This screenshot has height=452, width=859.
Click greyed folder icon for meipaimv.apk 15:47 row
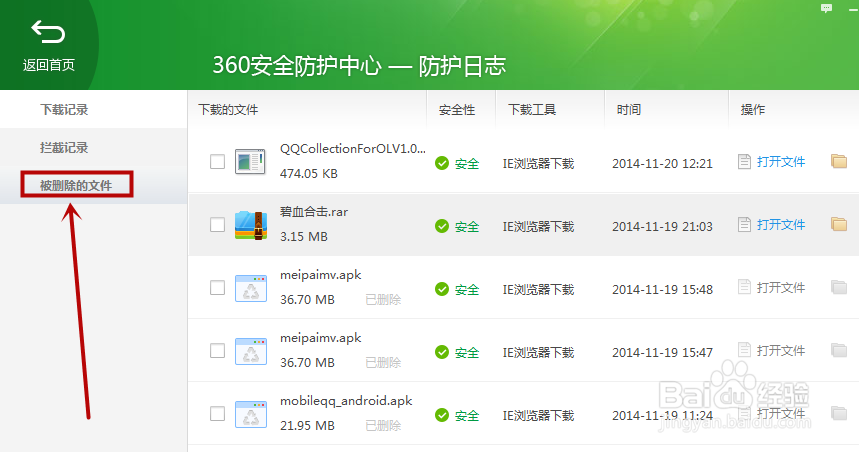(839, 350)
